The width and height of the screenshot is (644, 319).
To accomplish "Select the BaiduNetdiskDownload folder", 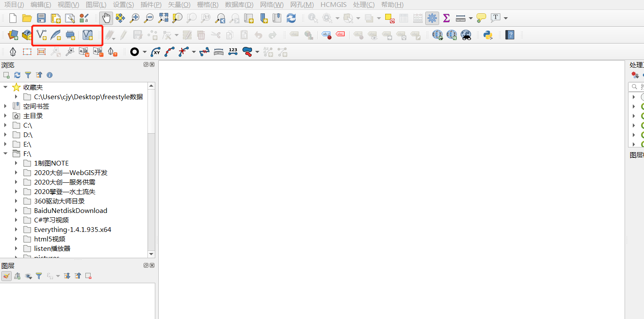I will click(x=70, y=210).
